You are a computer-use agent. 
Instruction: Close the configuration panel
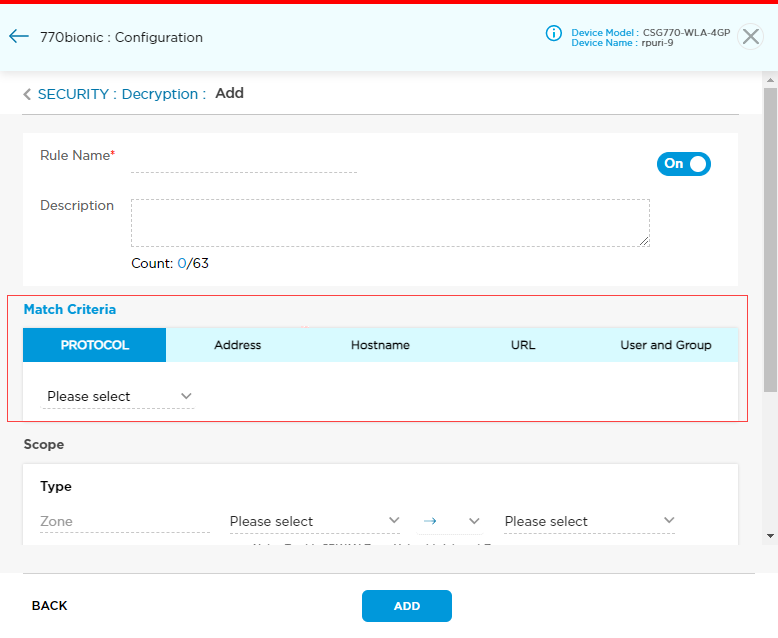click(750, 37)
